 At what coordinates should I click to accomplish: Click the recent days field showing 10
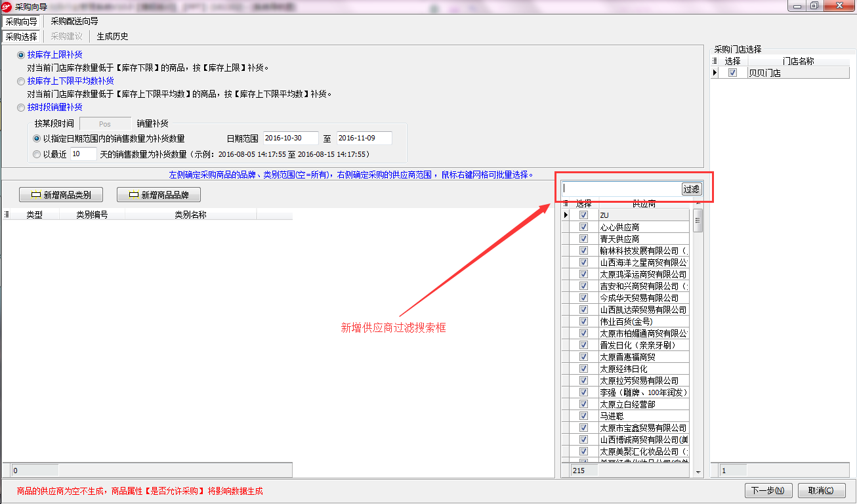click(83, 154)
